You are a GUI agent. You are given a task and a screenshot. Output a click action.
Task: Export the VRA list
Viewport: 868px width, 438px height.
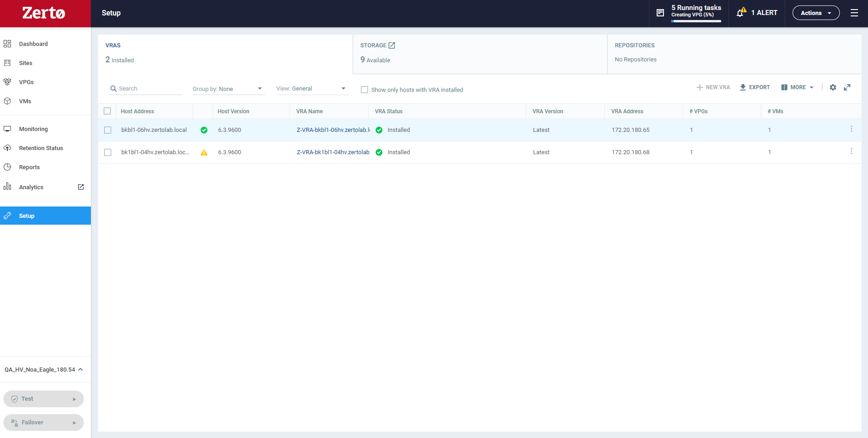(755, 87)
